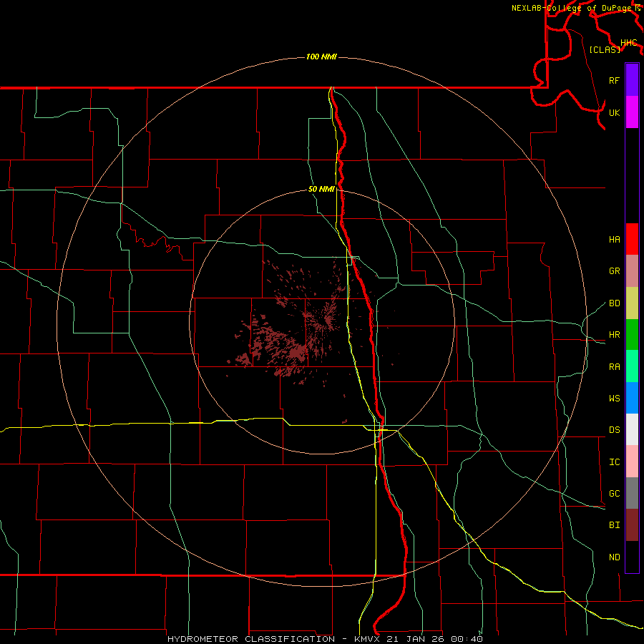The width and height of the screenshot is (644, 644).
Task: Click the UK legend label
Action: coord(614,112)
